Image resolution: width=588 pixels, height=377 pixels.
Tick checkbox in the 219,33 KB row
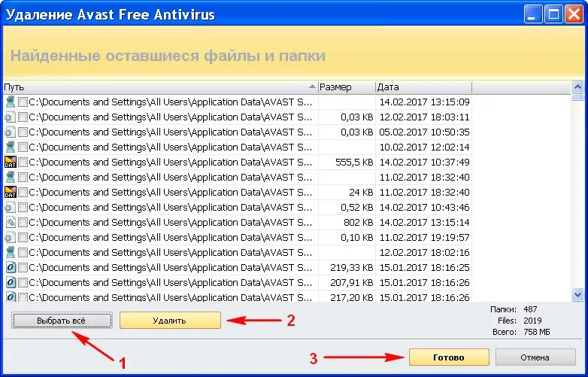(23, 267)
